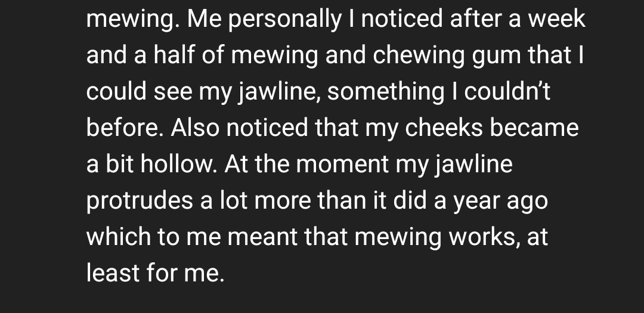Click the word "became" in the text

[x=534, y=127]
